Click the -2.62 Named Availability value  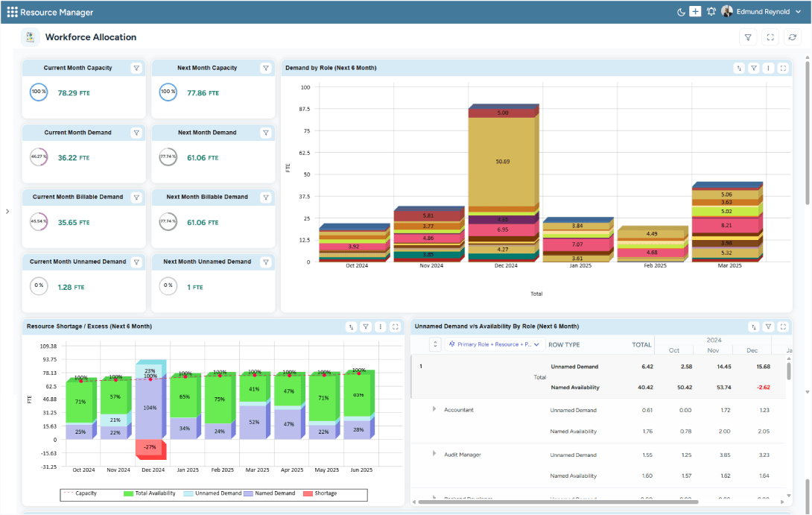pyautogui.click(x=763, y=387)
